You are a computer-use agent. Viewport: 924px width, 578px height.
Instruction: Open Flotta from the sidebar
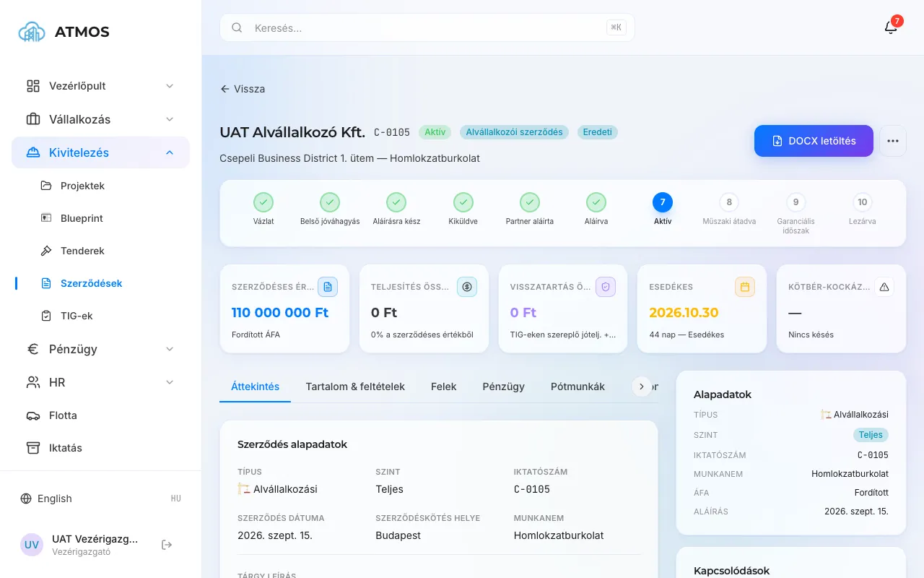100,415
